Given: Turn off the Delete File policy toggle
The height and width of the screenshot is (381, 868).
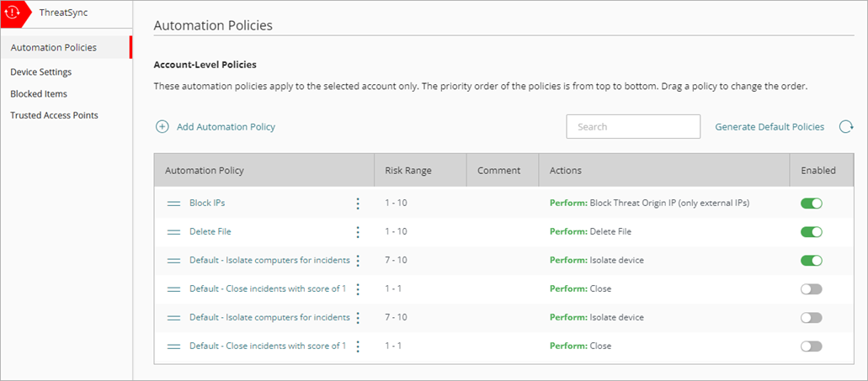Looking at the screenshot, I should click(x=811, y=232).
